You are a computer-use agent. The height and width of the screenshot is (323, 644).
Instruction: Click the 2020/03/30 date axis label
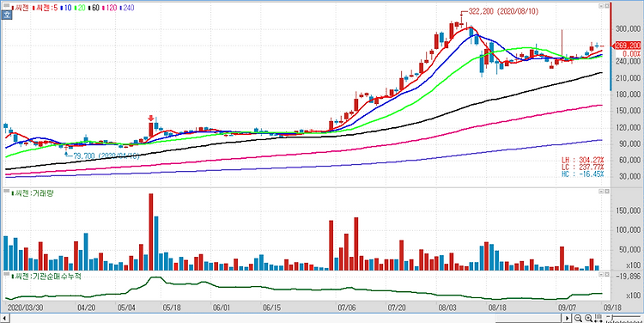pos(26,308)
